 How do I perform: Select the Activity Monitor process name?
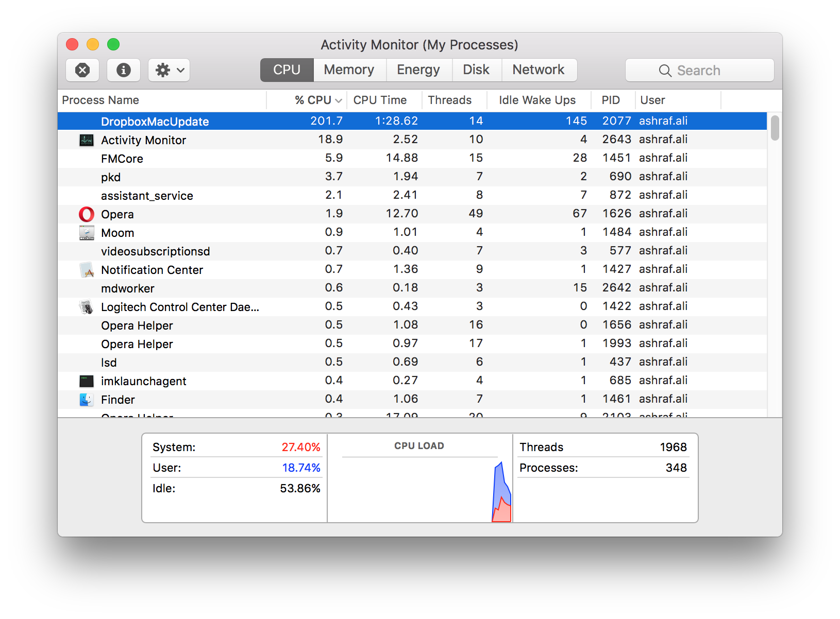[143, 140]
